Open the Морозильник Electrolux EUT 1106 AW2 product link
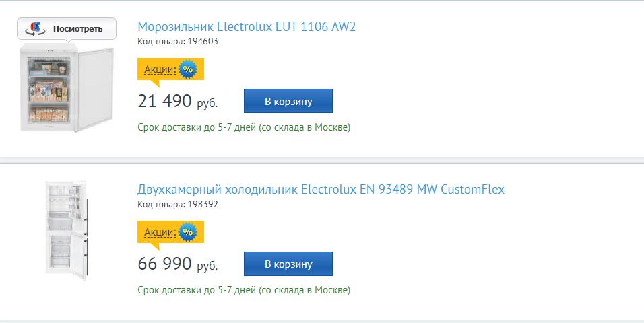The height and width of the screenshot is (323, 644). 247,27
